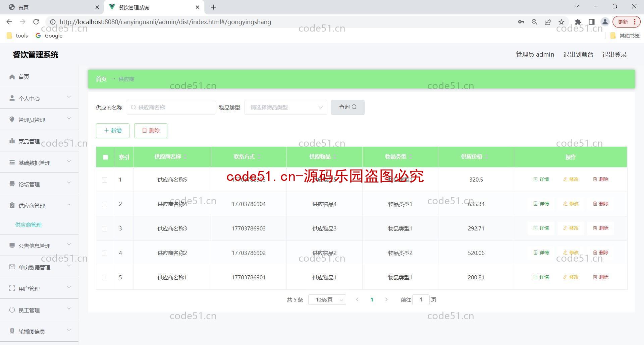Image resolution: width=644 pixels, height=345 pixels.
Task: Expand 菜品管理 sidebar menu
Action: tap(39, 141)
